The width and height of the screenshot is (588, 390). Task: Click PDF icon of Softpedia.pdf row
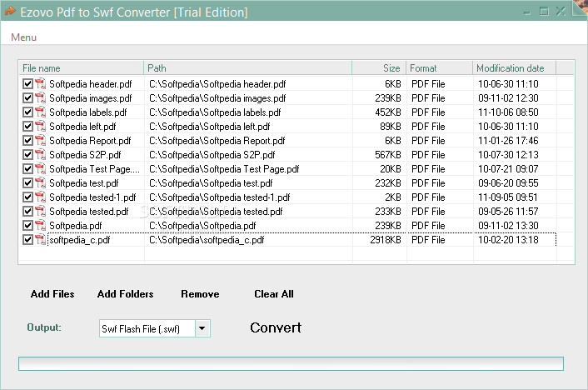(x=40, y=225)
